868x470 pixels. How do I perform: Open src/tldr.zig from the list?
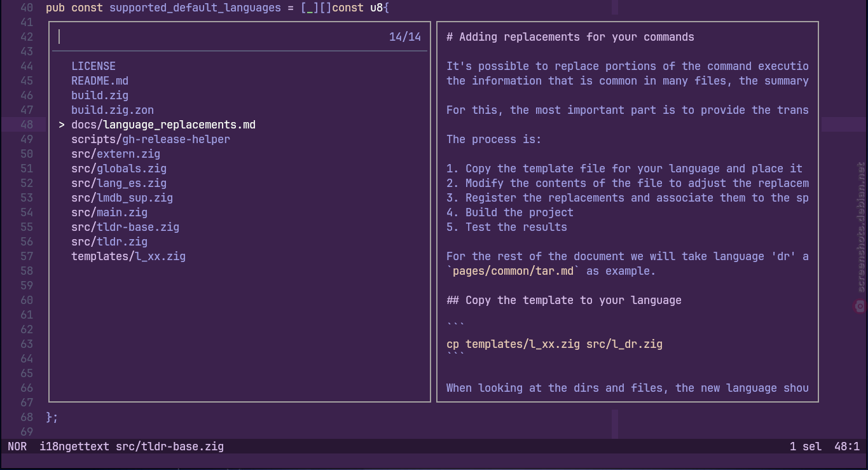tap(109, 242)
